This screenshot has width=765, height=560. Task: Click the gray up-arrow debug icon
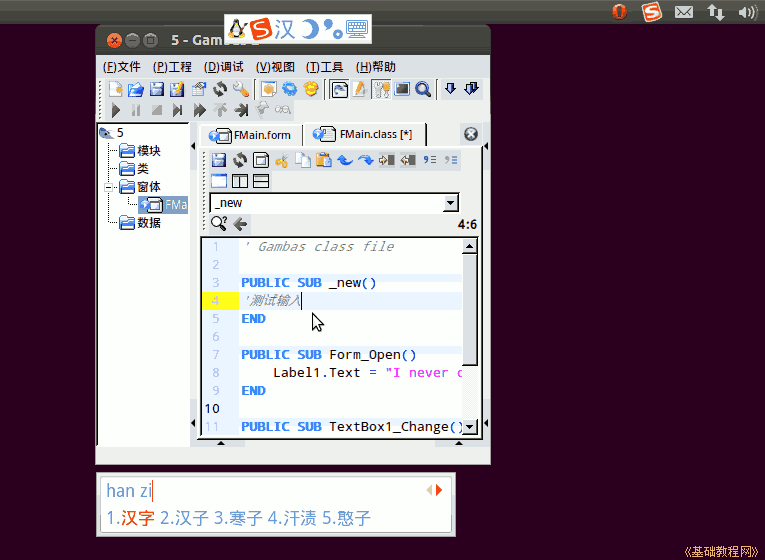(x=220, y=110)
